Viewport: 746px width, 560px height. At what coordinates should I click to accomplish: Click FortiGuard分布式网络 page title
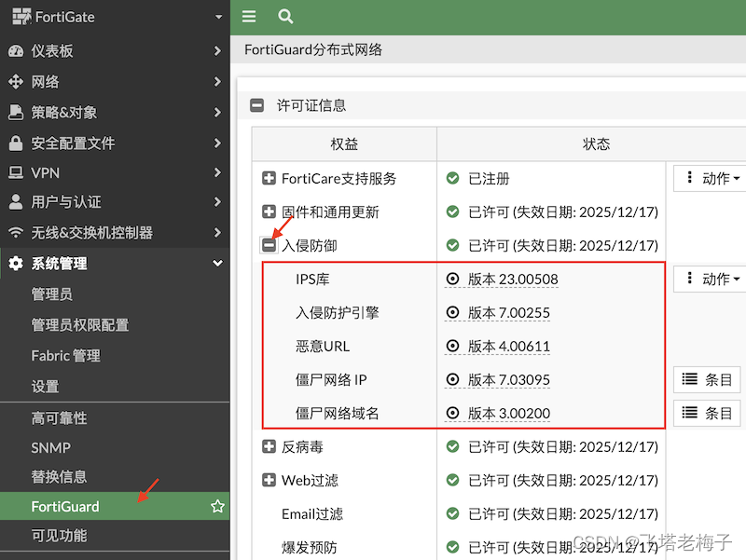[313, 49]
